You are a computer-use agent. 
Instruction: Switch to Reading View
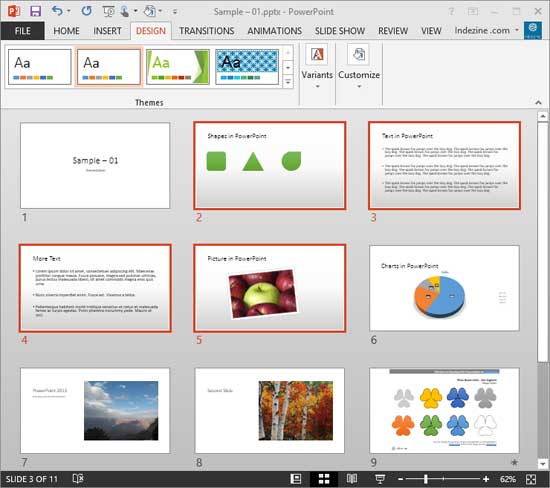tap(351, 479)
